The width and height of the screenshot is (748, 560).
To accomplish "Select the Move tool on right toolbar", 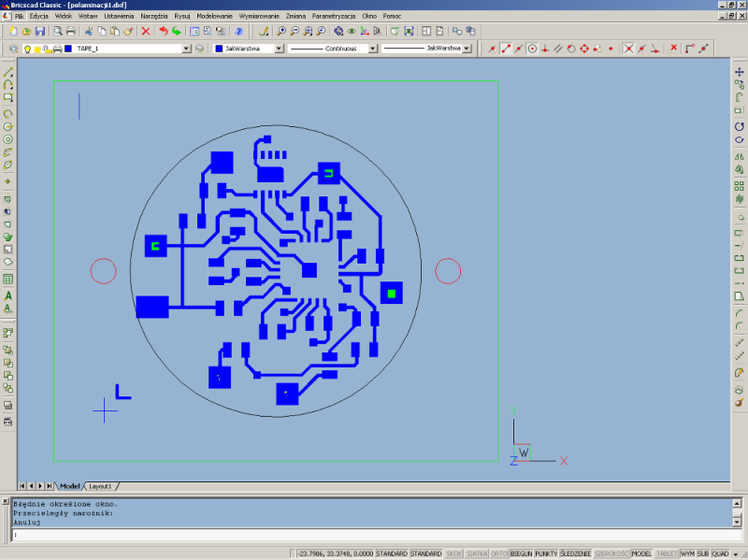I will coord(739,72).
